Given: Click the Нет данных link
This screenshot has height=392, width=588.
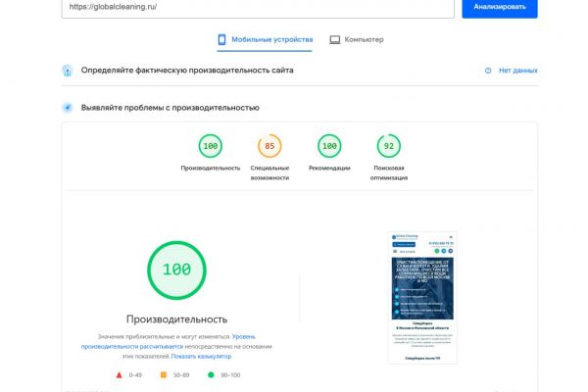Looking at the screenshot, I should point(517,71).
